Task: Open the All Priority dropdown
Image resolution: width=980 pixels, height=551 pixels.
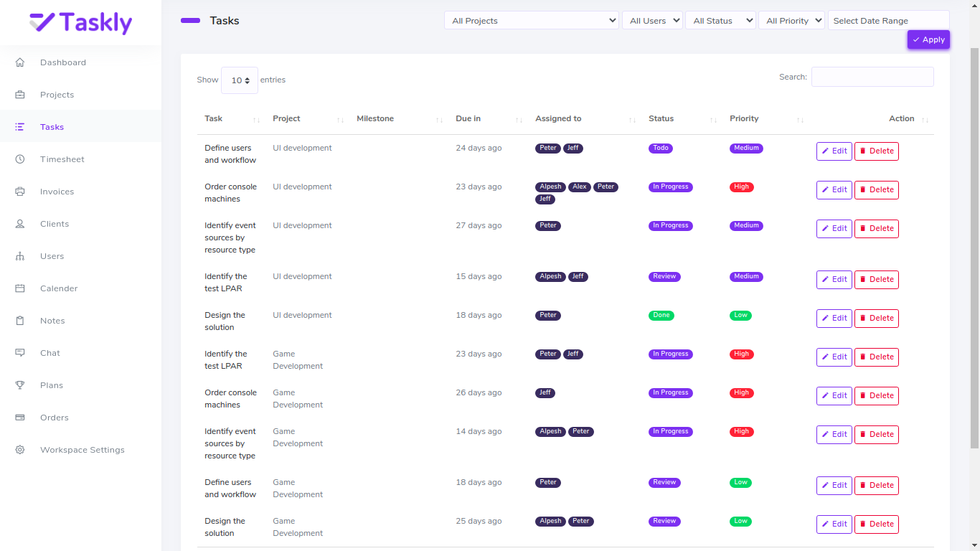Action: 791,20
